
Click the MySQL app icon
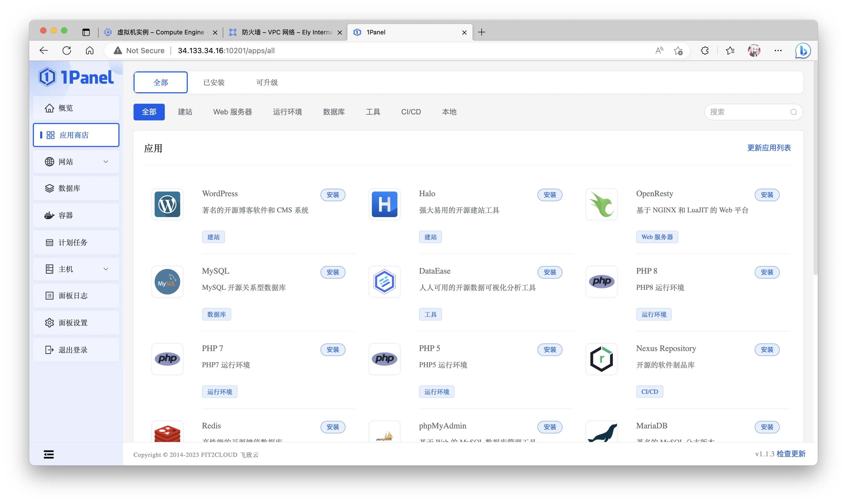167,281
